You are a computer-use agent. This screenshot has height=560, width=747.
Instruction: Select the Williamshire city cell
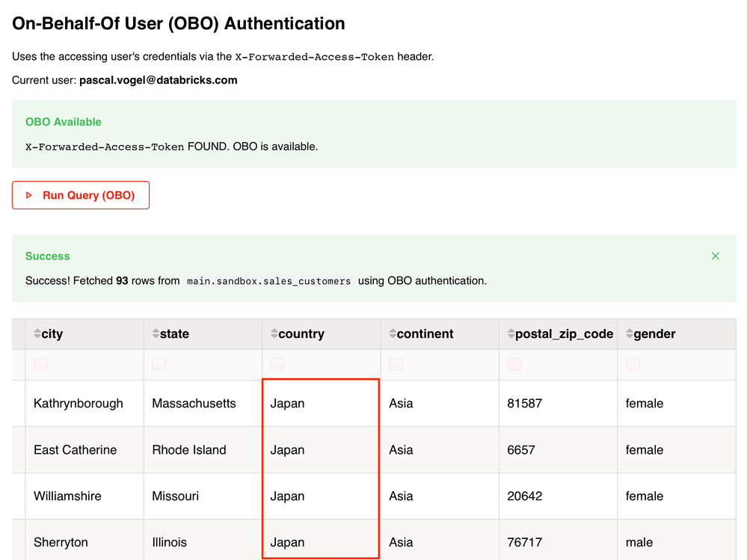pos(84,496)
